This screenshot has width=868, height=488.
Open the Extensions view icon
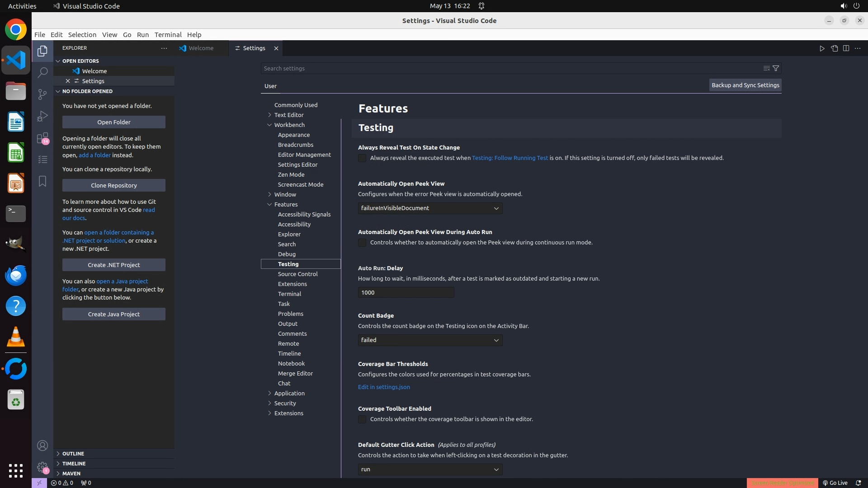click(x=42, y=138)
